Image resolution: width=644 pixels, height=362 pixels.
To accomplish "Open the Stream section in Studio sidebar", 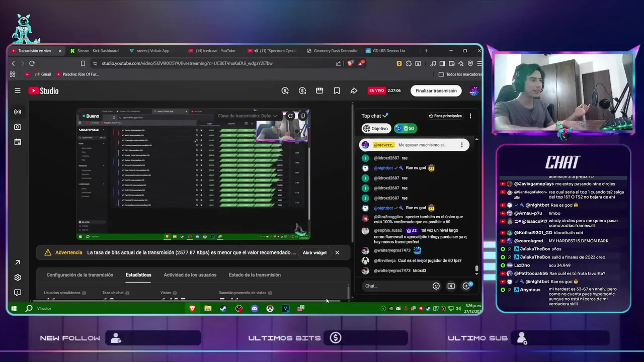I will click(x=18, y=112).
